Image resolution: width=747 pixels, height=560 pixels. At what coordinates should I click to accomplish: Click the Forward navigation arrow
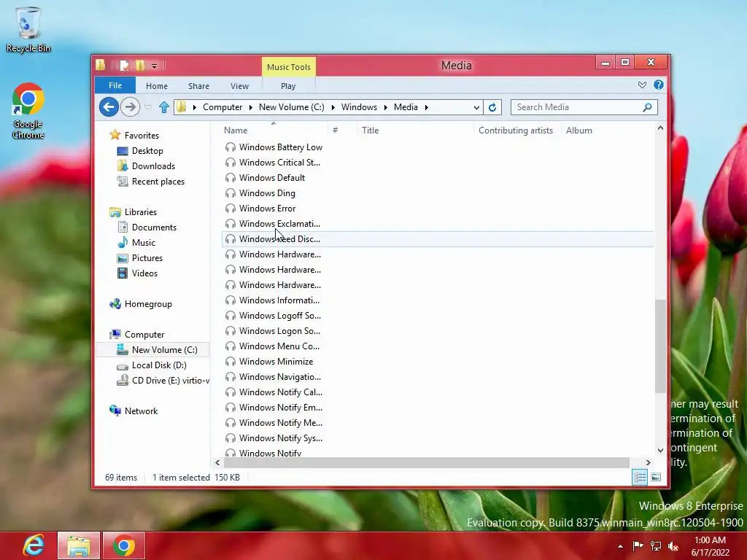tap(130, 107)
